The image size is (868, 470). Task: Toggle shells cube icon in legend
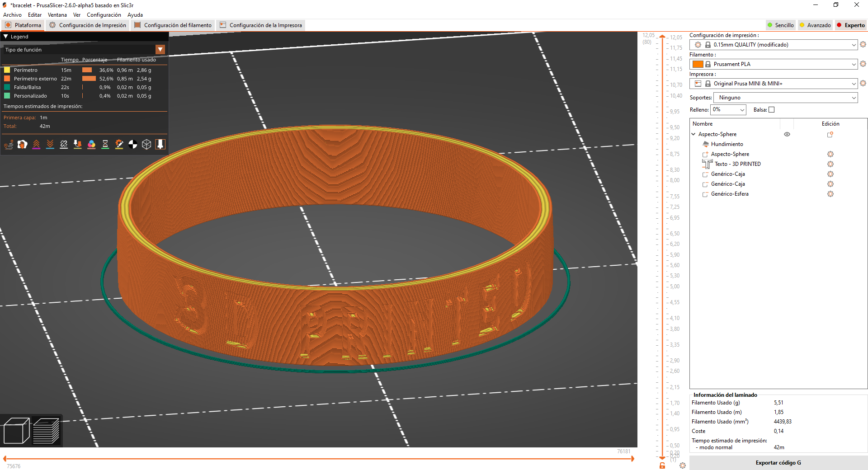pyautogui.click(x=146, y=144)
